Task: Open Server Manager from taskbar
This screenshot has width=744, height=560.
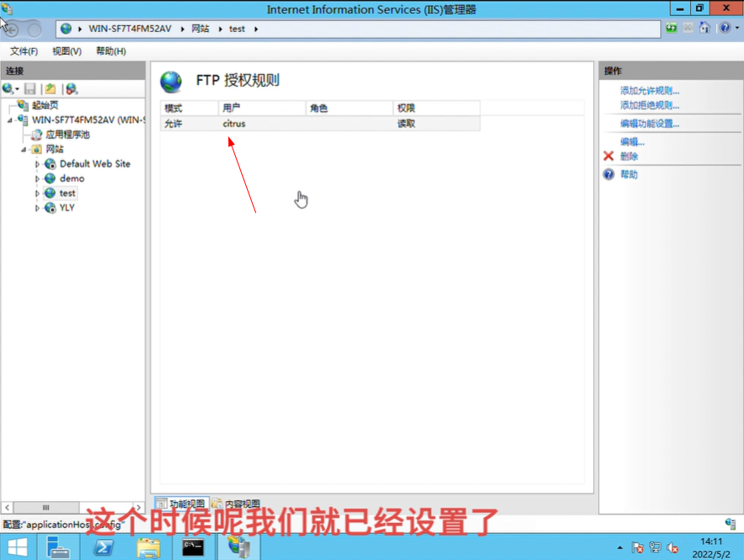Action: [58, 547]
